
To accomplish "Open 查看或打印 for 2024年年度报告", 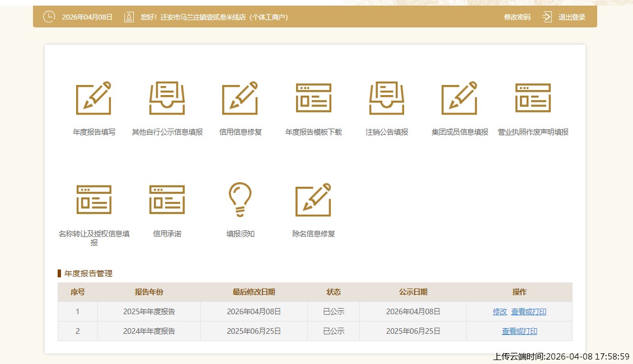I will point(519,331).
